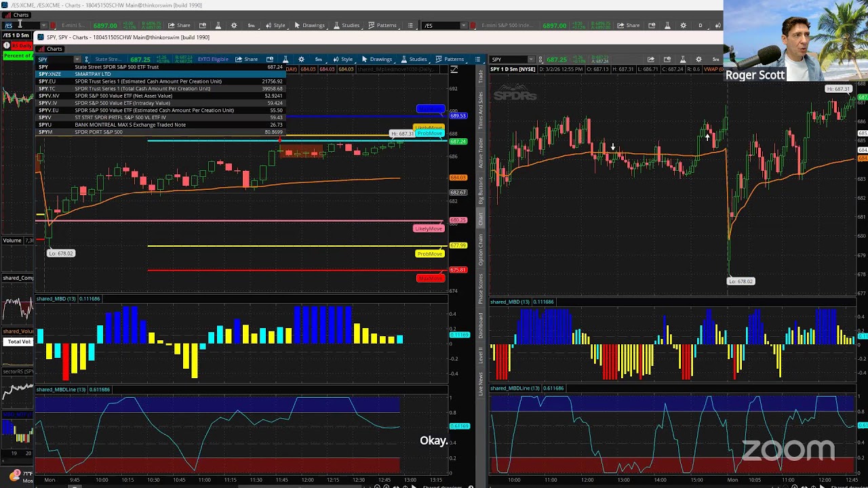The width and height of the screenshot is (868, 488).
Task: Open Studies in SPY window toolbar
Action: tap(414, 60)
